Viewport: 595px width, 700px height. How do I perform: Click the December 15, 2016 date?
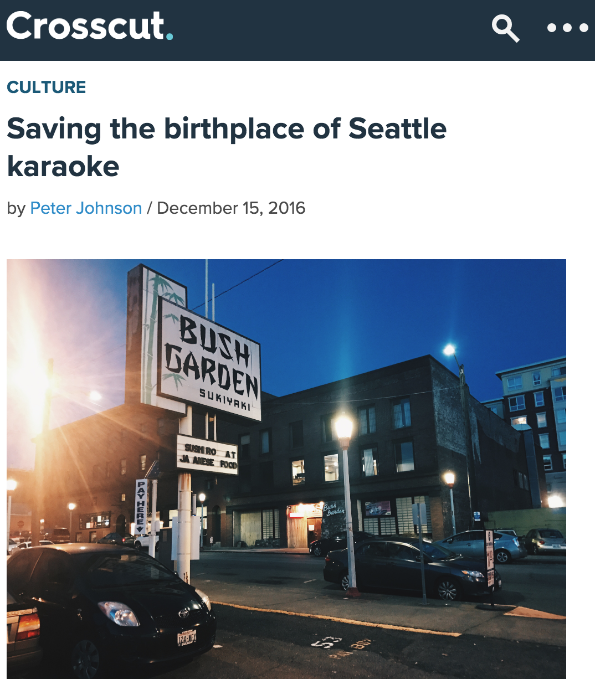click(231, 208)
